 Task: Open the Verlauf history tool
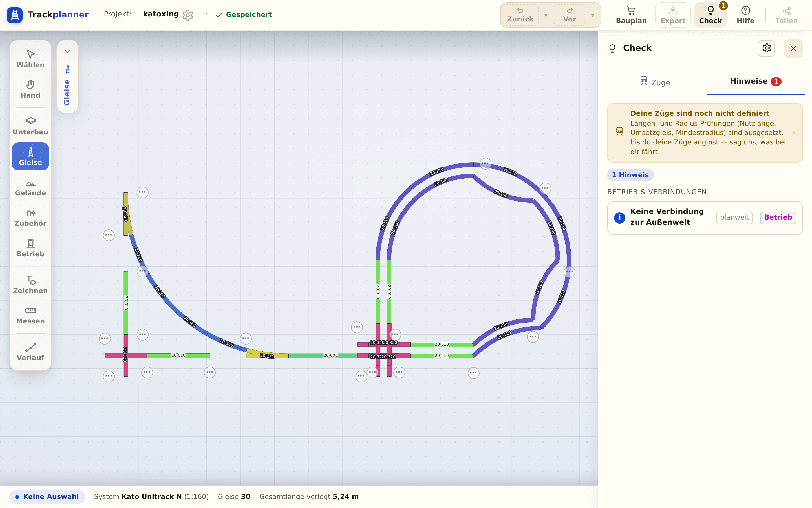click(30, 352)
